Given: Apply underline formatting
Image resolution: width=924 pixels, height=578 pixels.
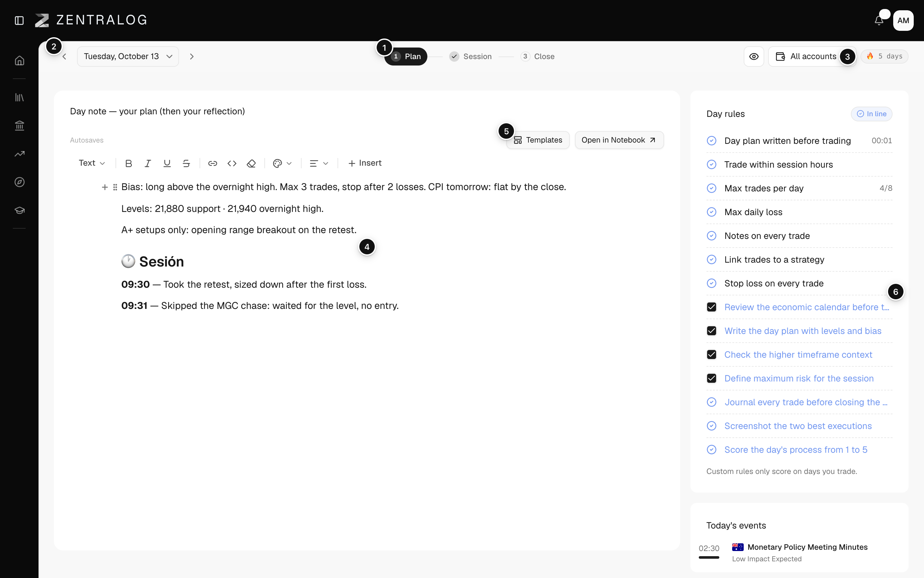Looking at the screenshot, I should (167, 163).
